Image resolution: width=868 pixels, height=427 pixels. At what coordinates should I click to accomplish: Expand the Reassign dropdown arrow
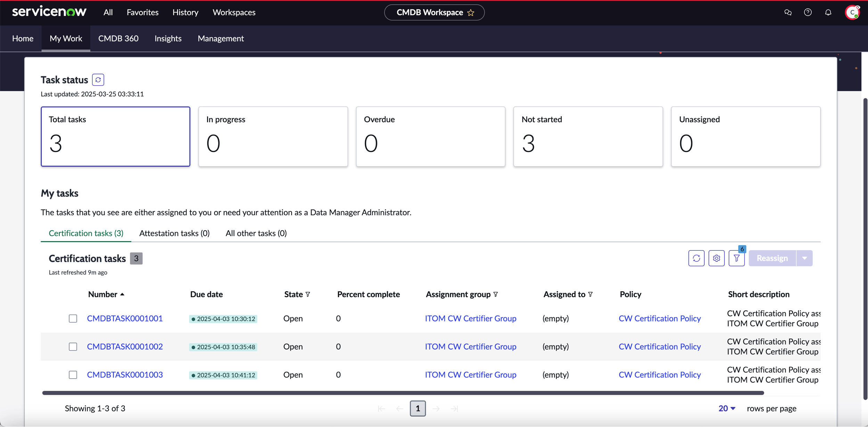pyautogui.click(x=804, y=258)
